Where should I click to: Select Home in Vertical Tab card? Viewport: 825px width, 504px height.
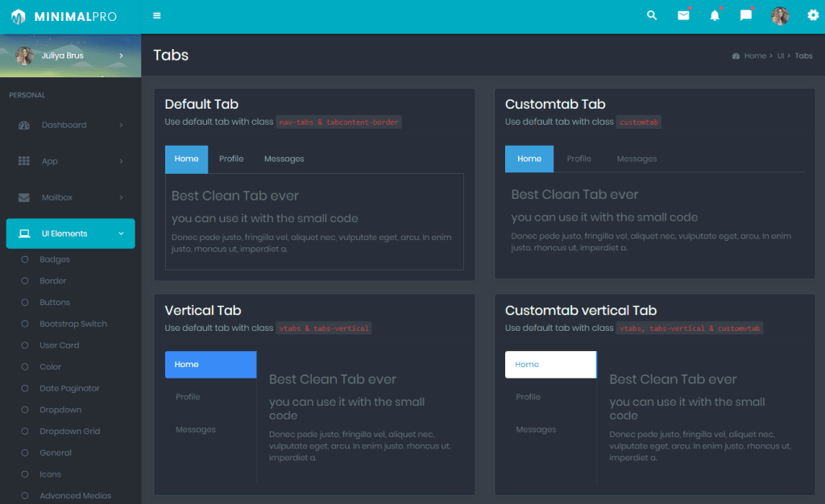(x=210, y=364)
